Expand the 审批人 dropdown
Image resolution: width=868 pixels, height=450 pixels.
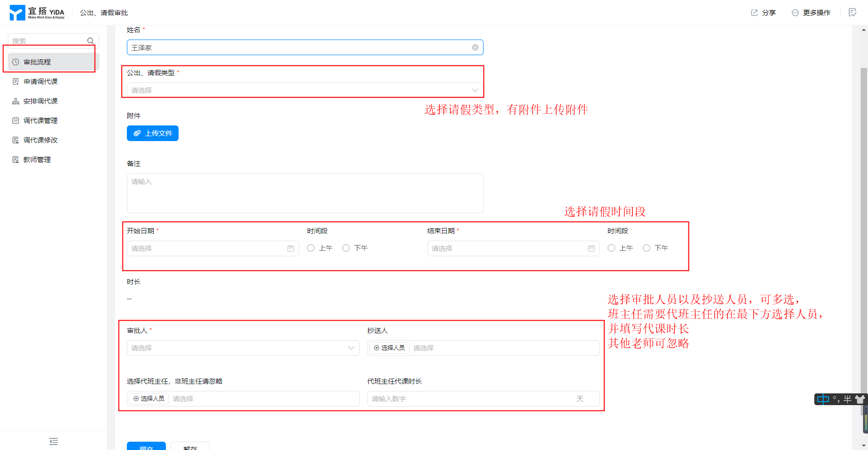click(243, 348)
